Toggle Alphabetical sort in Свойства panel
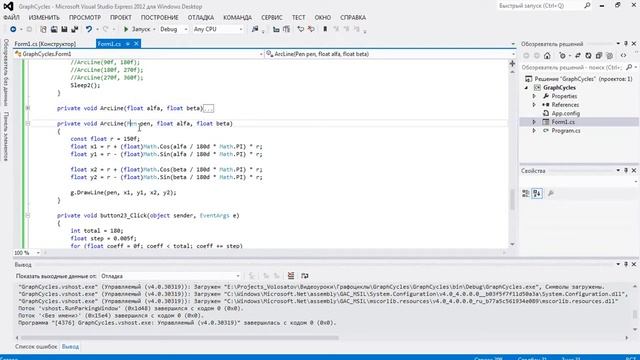The height and width of the screenshot is (360, 640). tap(537, 193)
